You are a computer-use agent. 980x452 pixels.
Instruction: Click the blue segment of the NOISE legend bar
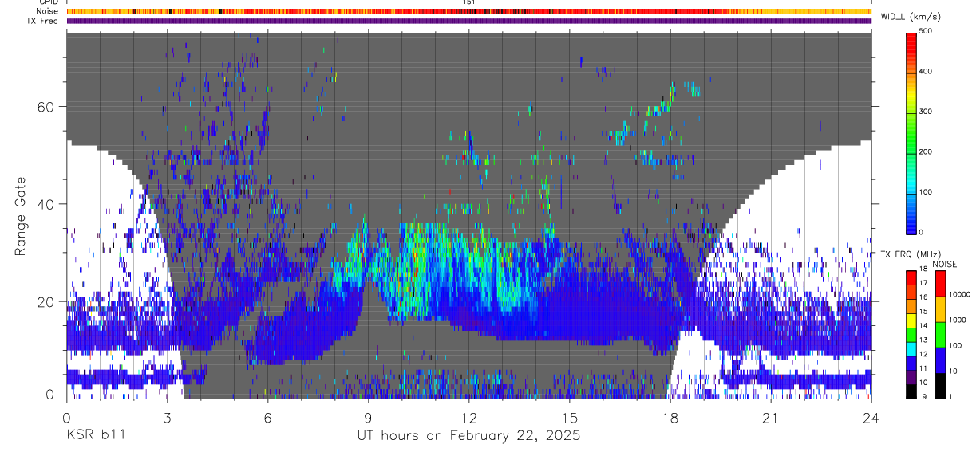[x=940, y=360]
